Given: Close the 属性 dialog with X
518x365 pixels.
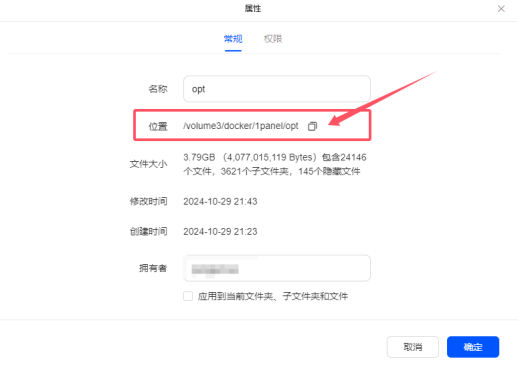Looking at the screenshot, I should click(x=501, y=9).
